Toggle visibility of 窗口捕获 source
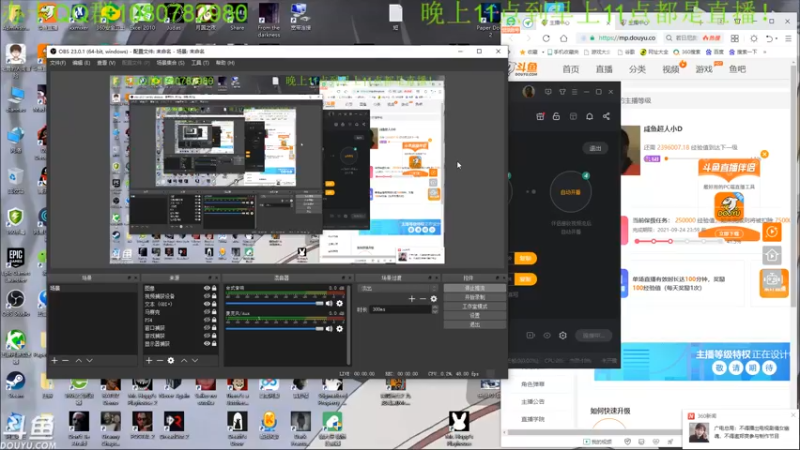This screenshot has width=800, height=450. [x=207, y=328]
